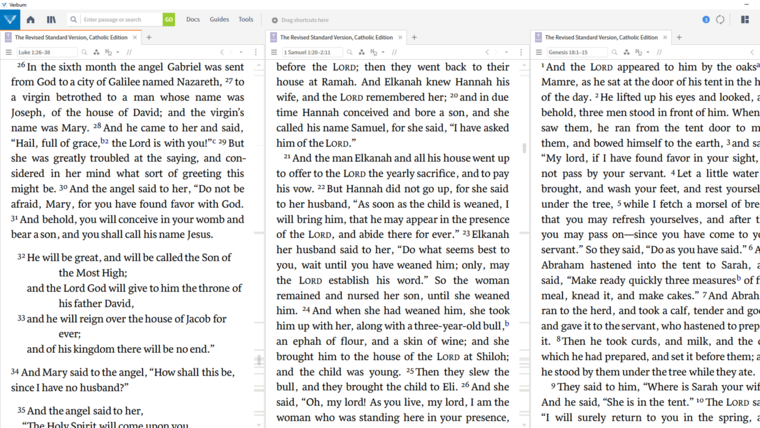This screenshot has width=760, height=428.
Task: Open visual filters in the 1 Samuel panel
Action: pyautogui.click(x=361, y=52)
